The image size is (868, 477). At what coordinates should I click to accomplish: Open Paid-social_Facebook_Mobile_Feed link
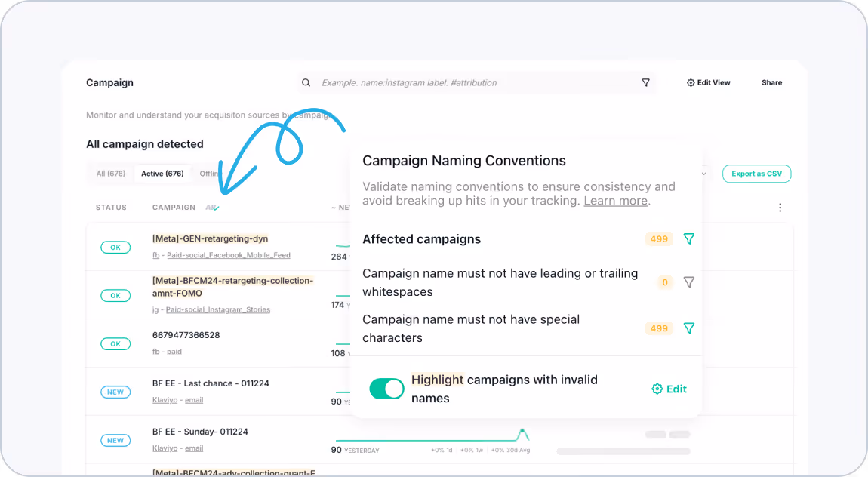[x=229, y=255]
